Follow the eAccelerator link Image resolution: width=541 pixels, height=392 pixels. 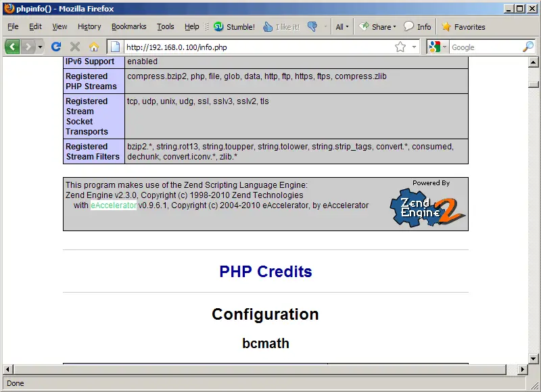[114, 205]
